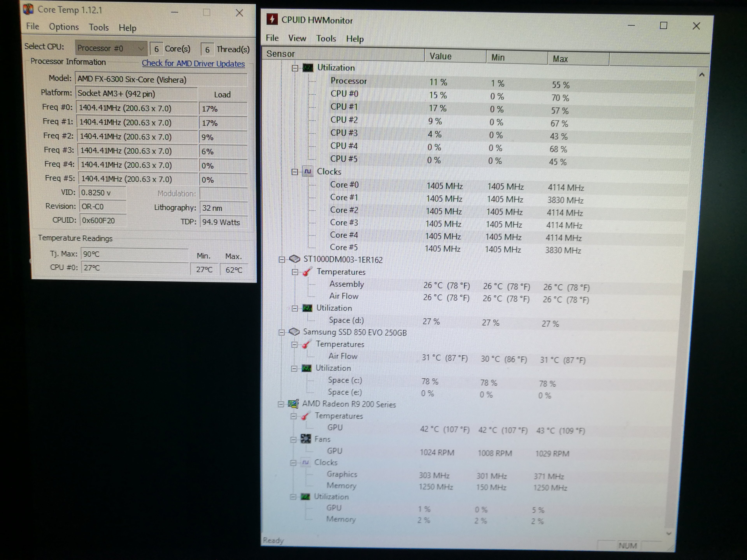Select the CPU #3 utilization row
Viewport: 747px width, 560px height.
[x=344, y=133]
